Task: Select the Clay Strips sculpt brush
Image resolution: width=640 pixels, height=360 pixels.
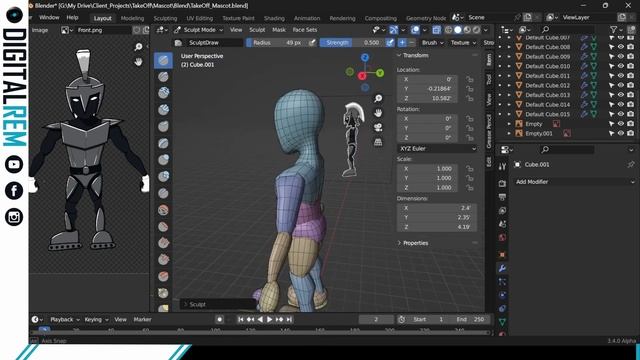Action: pos(163,110)
